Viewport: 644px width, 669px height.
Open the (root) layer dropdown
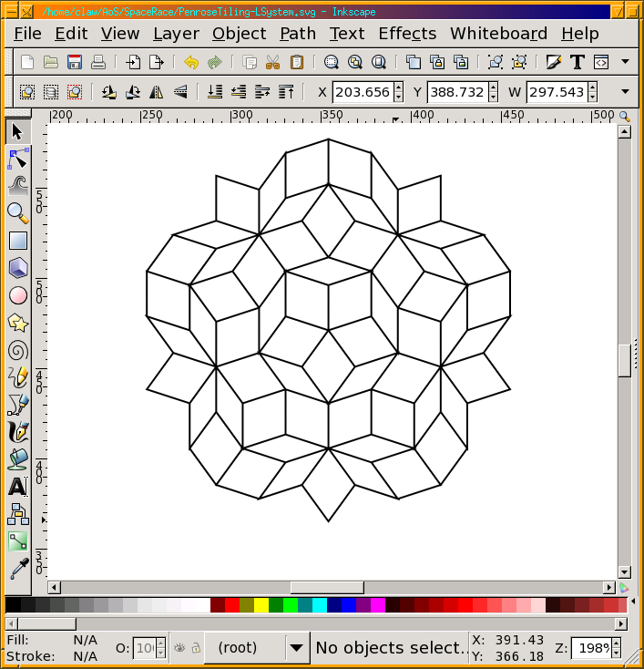pyautogui.click(x=296, y=648)
